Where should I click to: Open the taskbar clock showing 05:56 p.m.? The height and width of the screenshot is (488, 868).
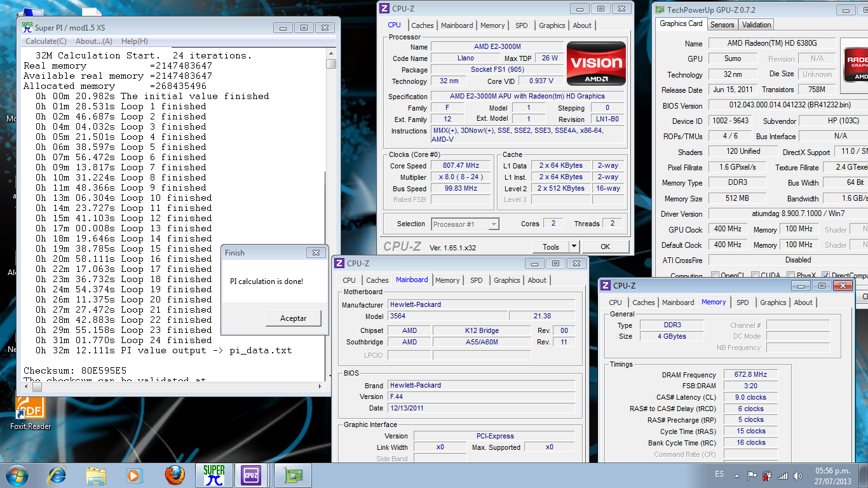832,471
